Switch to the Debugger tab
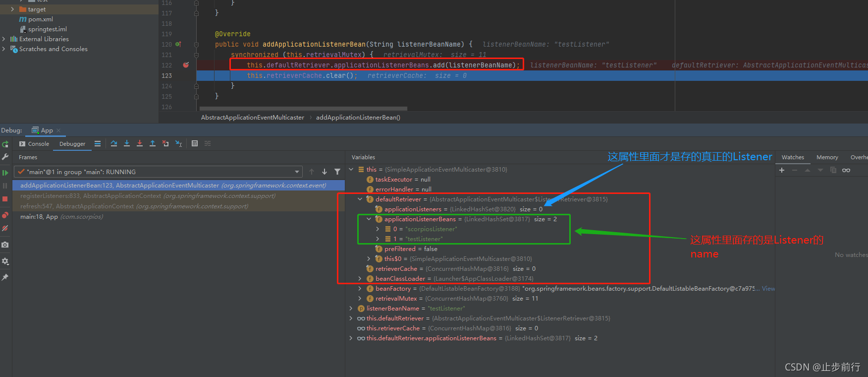Screen dimensions: 868x377 72,144
